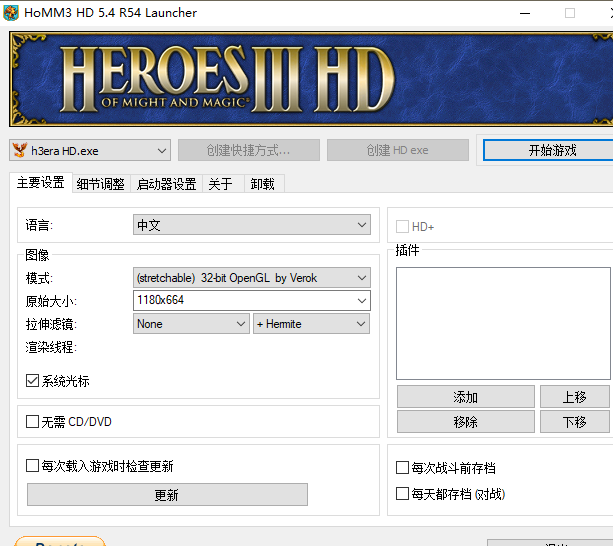Open the 启动器设置 tab
Image resolution: width=613 pixels, height=546 pixels.
[x=167, y=184]
